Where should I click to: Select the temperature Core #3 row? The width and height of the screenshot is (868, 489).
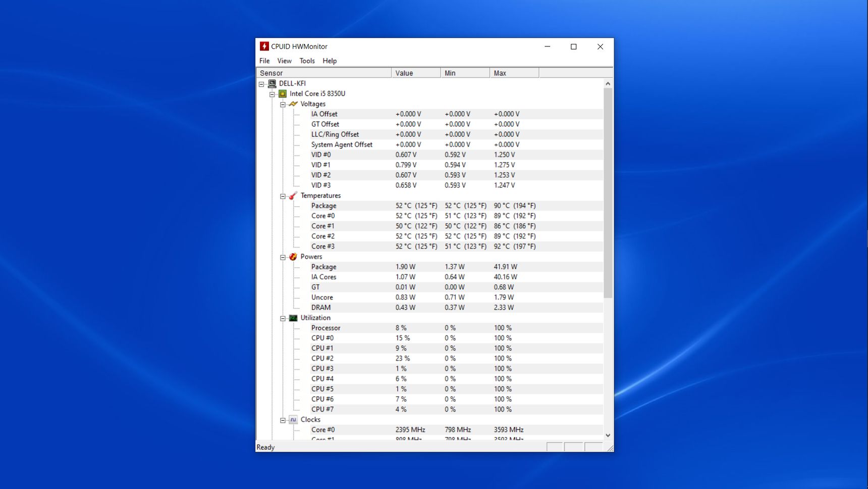coord(456,247)
